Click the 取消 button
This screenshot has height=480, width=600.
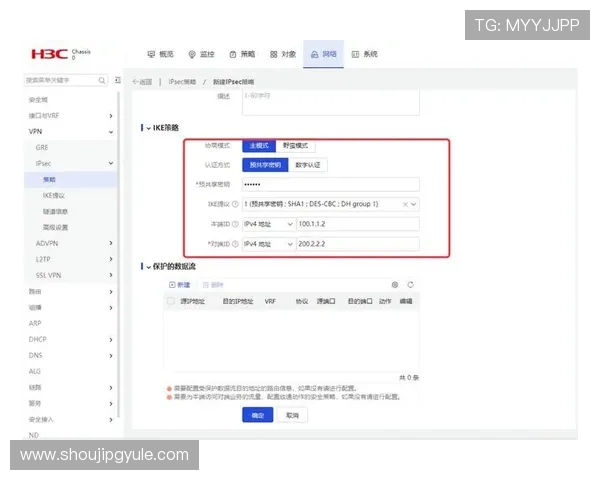click(292, 415)
